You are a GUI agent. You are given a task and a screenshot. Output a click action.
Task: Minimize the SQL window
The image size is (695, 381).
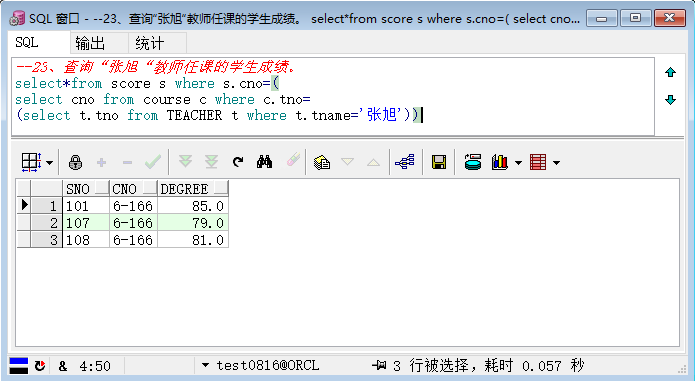click(x=601, y=18)
